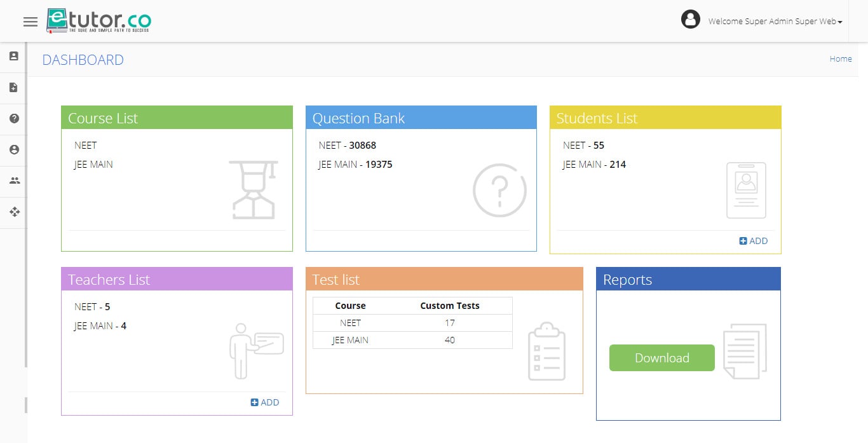Click the Course List header
868x443 pixels.
[177, 118]
